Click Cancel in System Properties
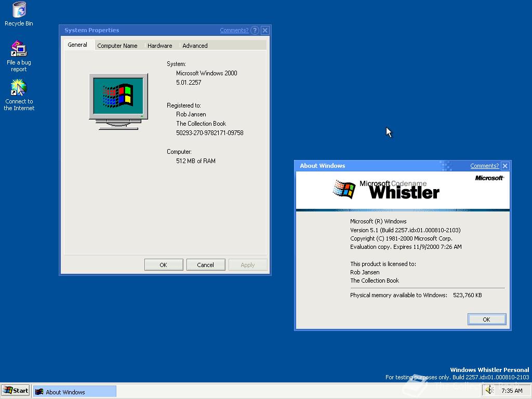The height and width of the screenshot is (399, 532). (x=206, y=264)
